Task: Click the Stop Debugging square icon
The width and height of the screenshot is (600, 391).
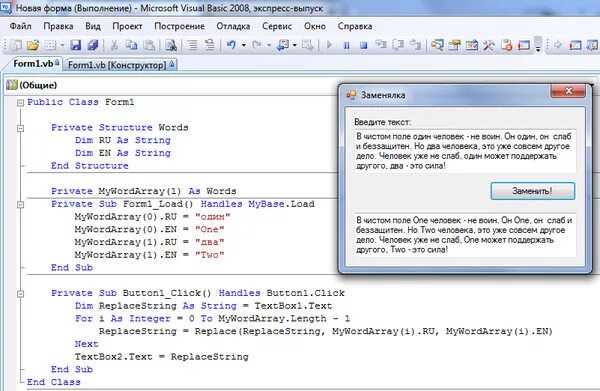Action: (x=364, y=46)
